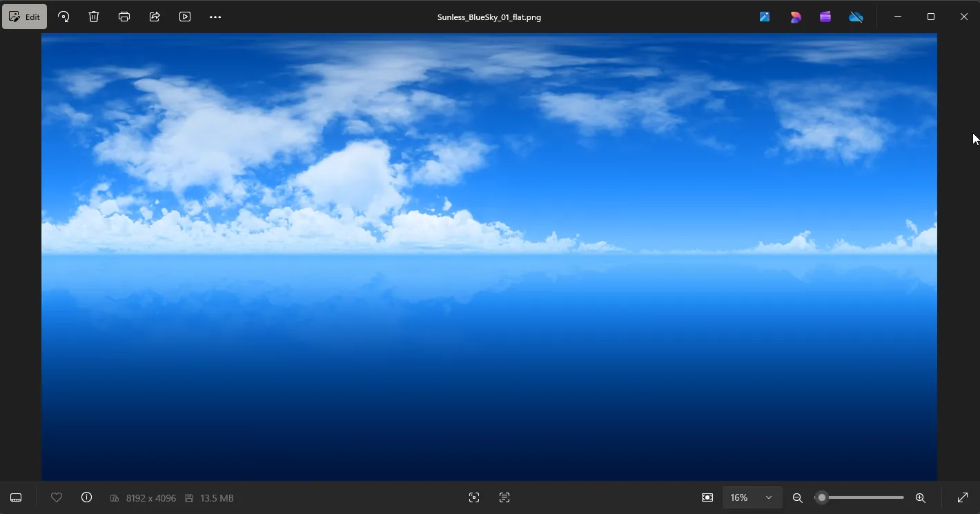This screenshot has height=514, width=980.
Task: Toggle the filmstrip view icon
Action: [16, 497]
